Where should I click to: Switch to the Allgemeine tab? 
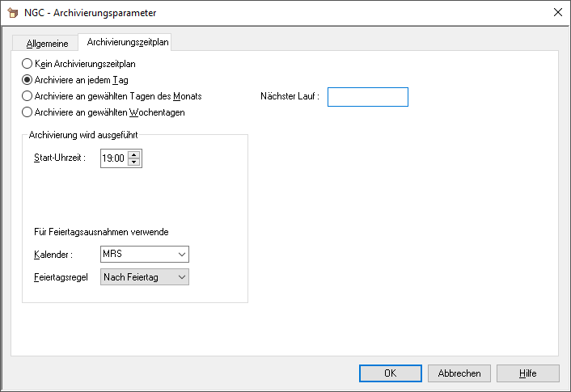coord(48,43)
